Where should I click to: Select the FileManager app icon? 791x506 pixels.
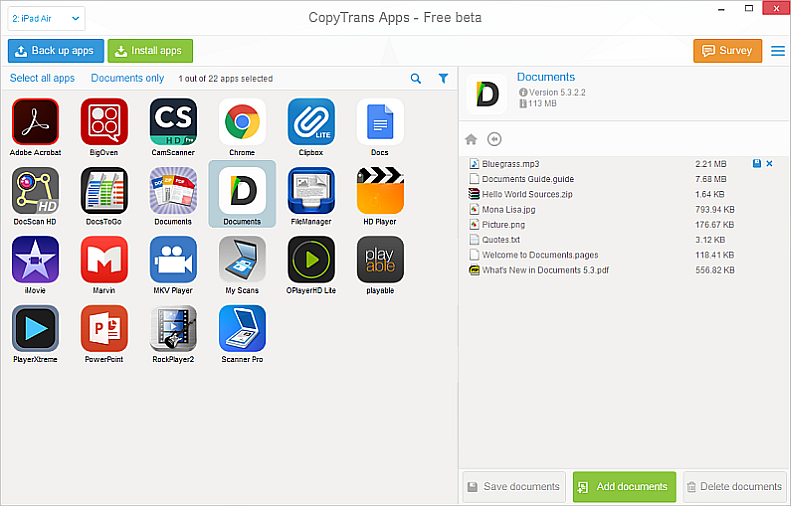(311, 191)
